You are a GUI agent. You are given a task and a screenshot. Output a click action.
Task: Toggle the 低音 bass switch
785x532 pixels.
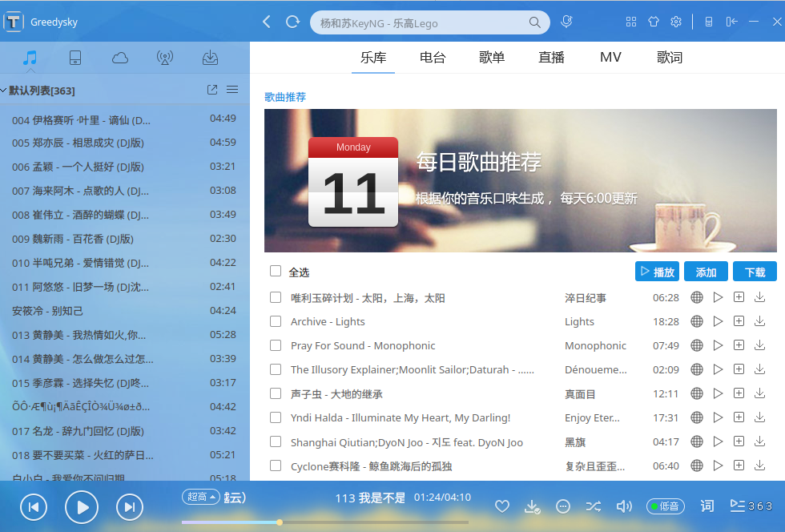coord(666,506)
